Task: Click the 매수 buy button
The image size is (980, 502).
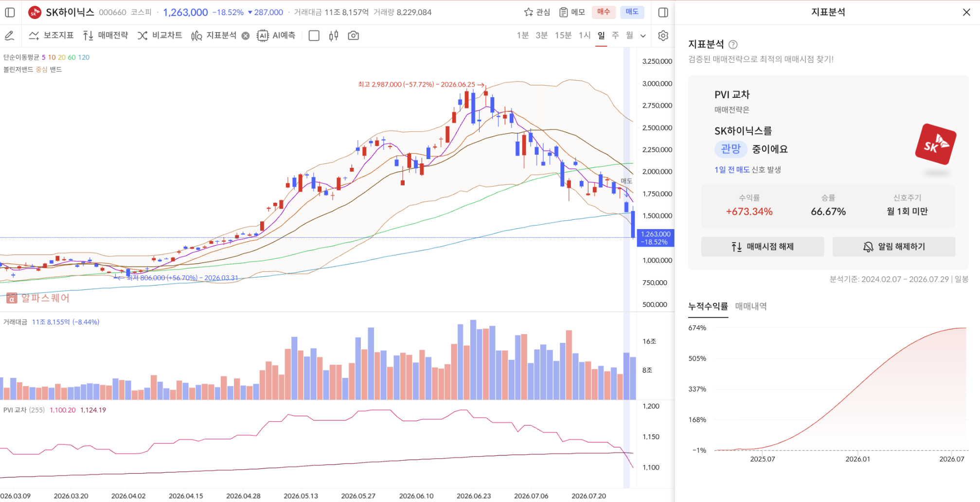Action: click(604, 12)
